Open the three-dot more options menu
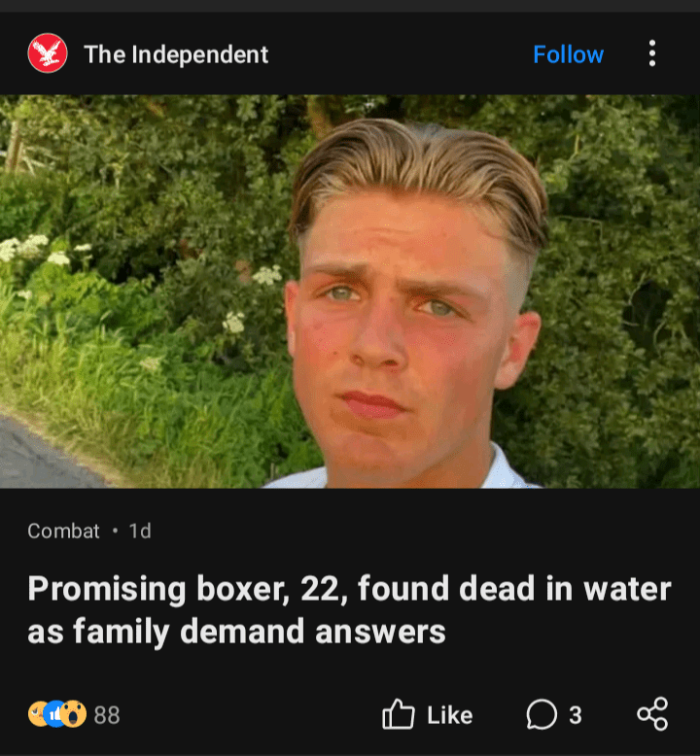This screenshot has width=700, height=756. (652, 53)
